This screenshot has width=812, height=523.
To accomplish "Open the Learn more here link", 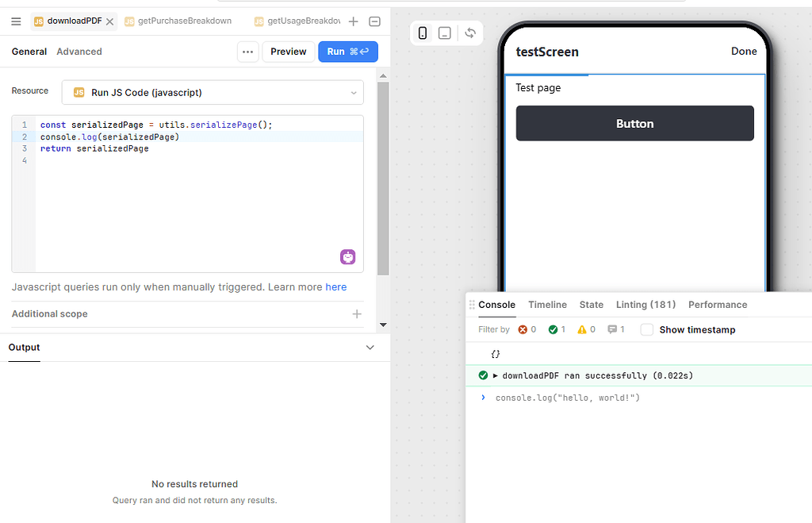I will click(x=335, y=286).
